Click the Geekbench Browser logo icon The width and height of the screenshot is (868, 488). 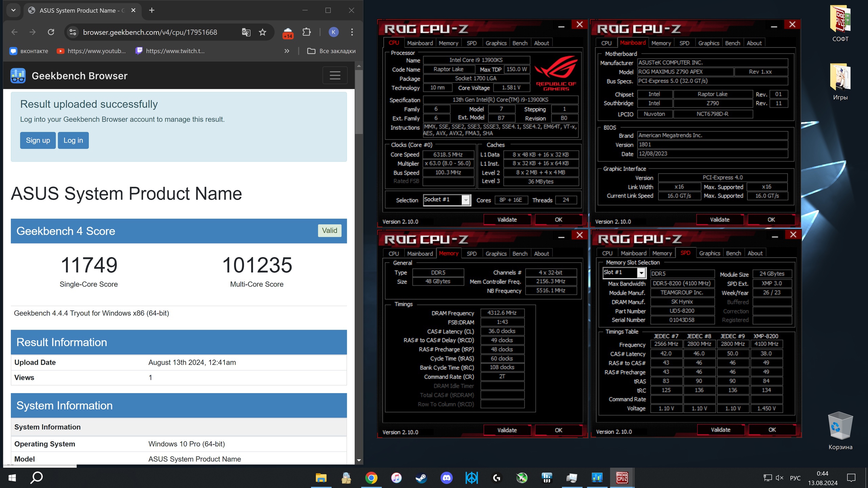click(x=18, y=76)
